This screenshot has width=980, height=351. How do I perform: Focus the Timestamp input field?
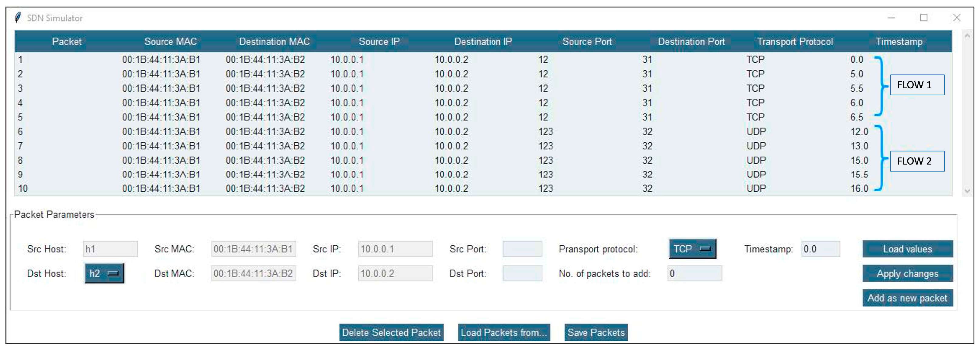coord(820,249)
